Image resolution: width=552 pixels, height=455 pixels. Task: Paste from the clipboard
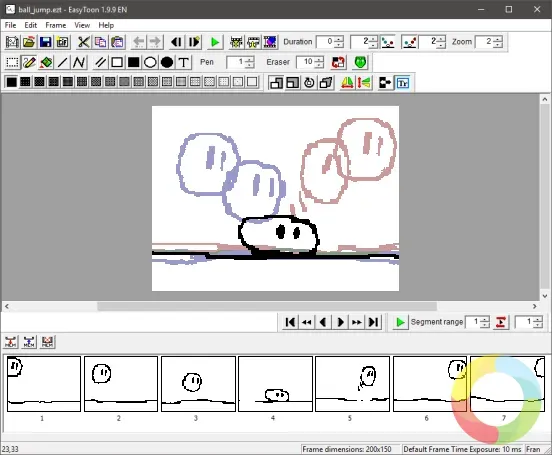click(117, 42)
